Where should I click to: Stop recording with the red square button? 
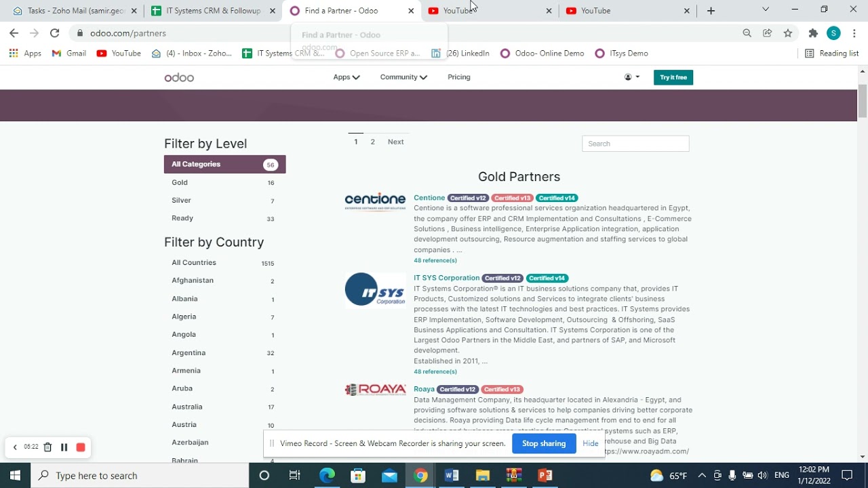81,447
